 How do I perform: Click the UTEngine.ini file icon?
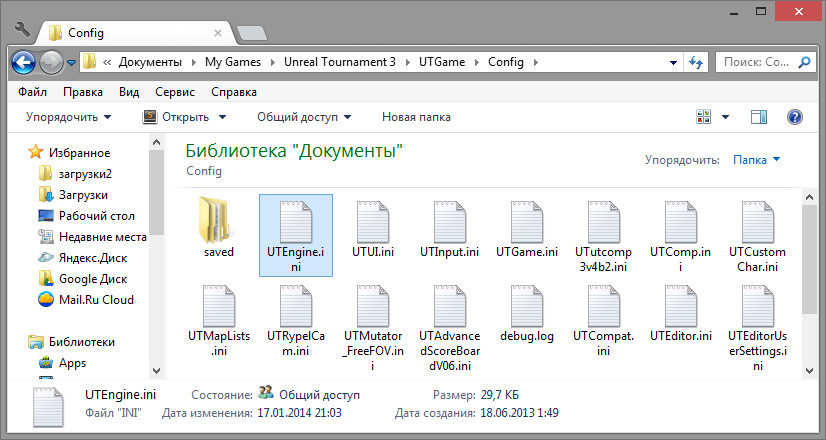tap(296, 222)
